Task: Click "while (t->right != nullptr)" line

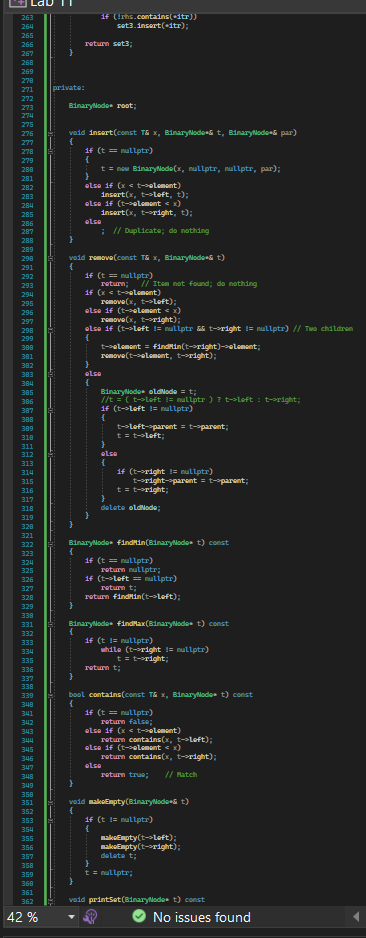Action: click(x=155, y=650)
